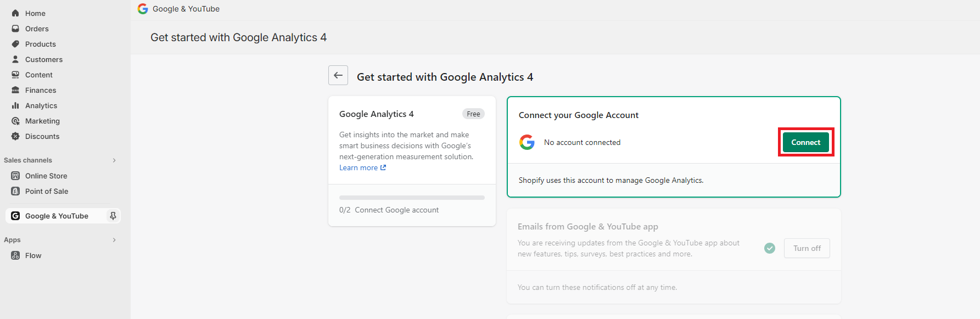Image resolution: width=980 pixels, height=319 pixels.
Task: Open the Learn more link
Action: 358,167
